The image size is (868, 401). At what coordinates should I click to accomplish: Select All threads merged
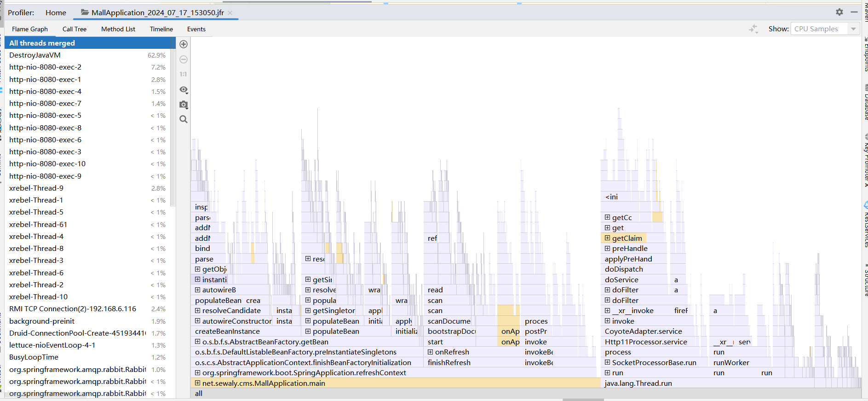[90, 43]
